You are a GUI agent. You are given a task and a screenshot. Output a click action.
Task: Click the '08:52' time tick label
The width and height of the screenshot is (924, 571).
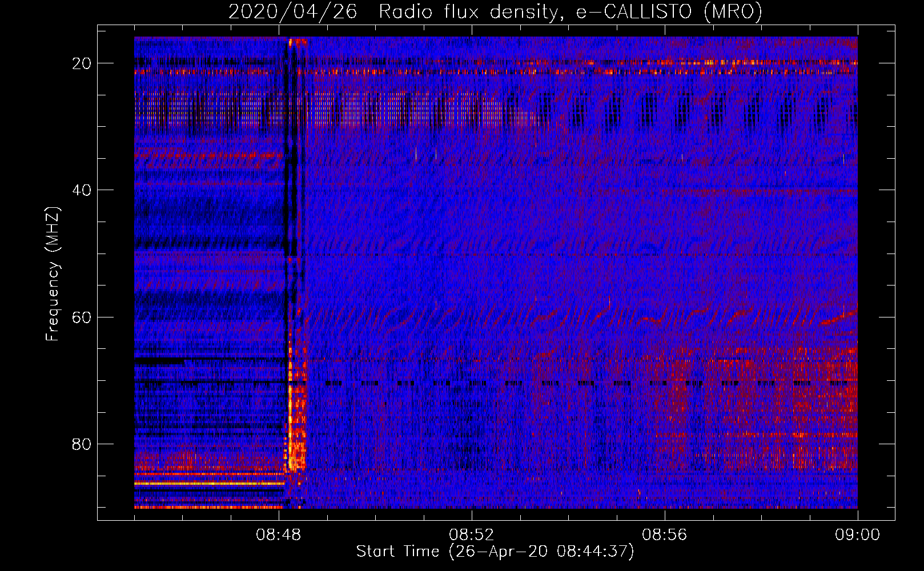point(472,535)
